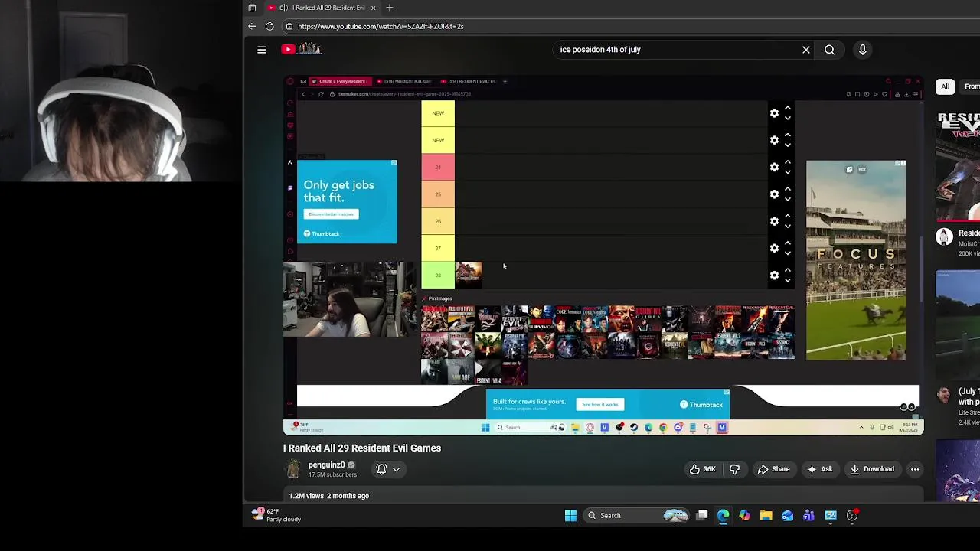The width and height of the screenshot is (980, 551).
Task: Mute the tab using its speaker icon
Action: 284,8
